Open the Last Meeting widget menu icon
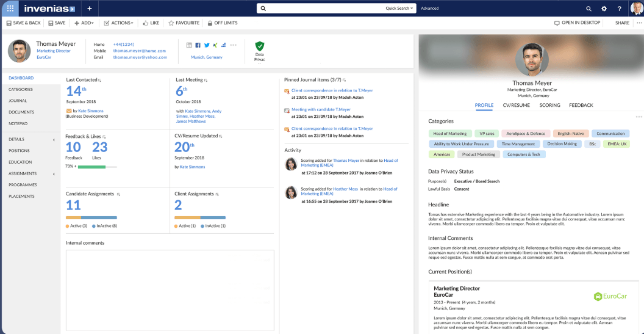The height and width of the screenshot is (334, 644). coord(206,80)
